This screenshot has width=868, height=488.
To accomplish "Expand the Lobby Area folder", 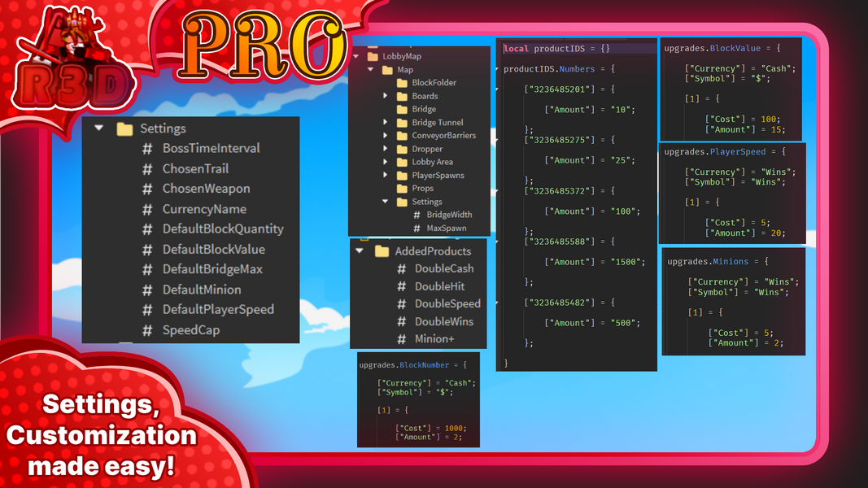I will click(x=386, y=162).
